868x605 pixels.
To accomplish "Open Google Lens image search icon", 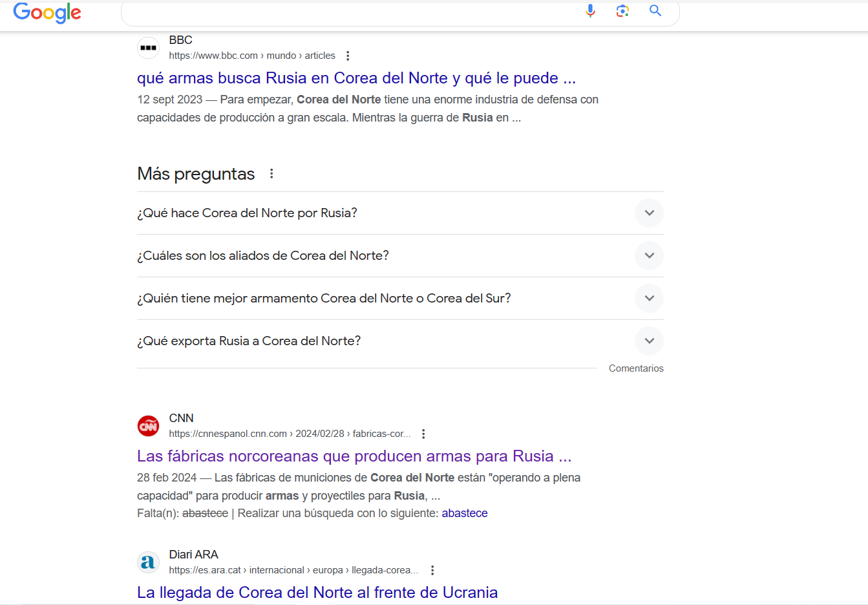I will (622, 10).
